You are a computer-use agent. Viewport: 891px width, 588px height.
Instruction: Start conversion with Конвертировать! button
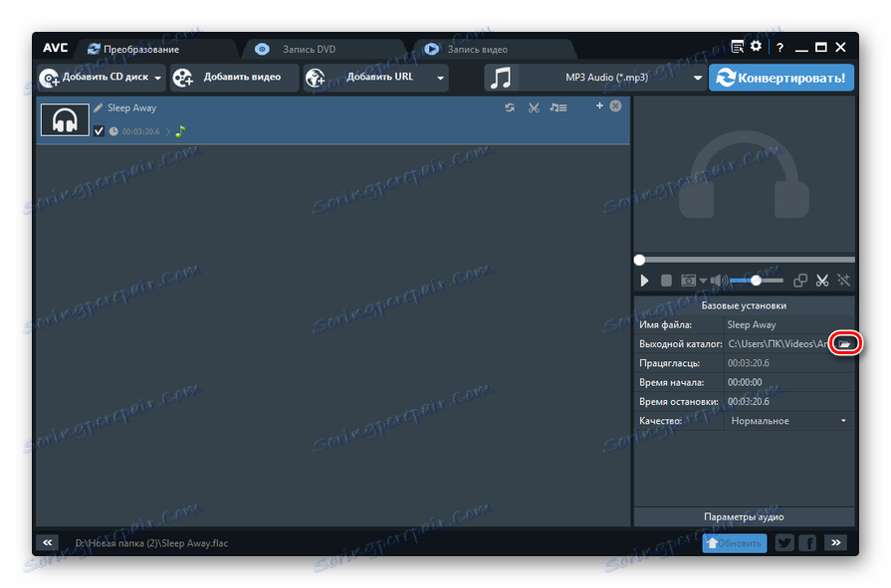coord(780,78)
